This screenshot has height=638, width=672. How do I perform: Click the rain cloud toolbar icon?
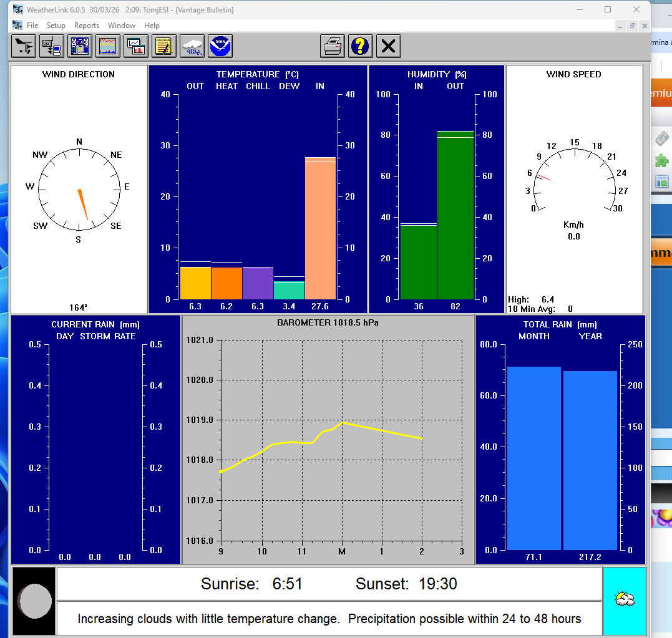point(192,46)
